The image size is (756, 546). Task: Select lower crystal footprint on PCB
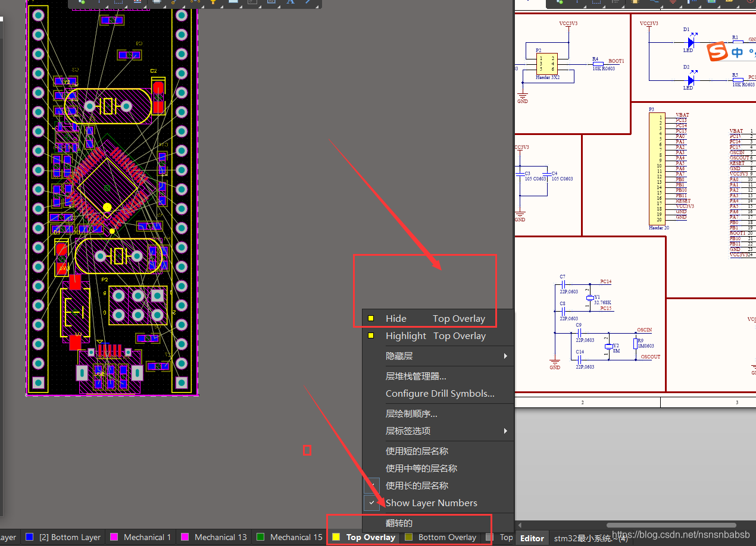(x=120, y=256)
